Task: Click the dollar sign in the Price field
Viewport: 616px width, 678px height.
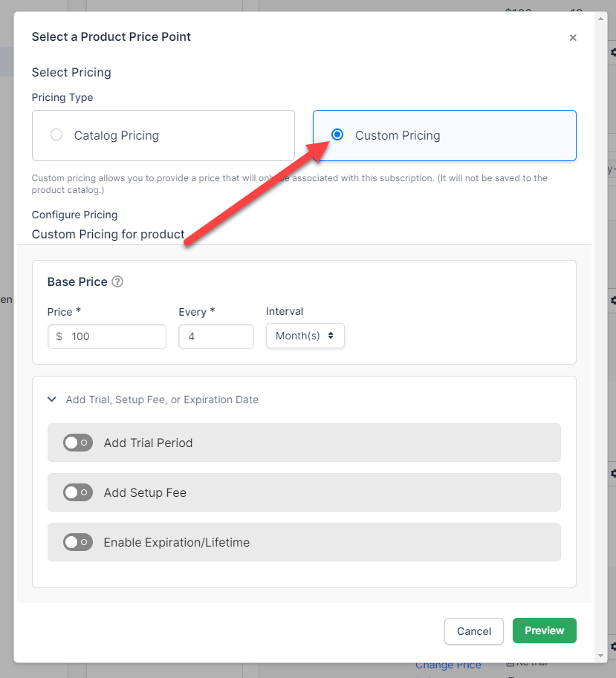Action: point(59,336)
